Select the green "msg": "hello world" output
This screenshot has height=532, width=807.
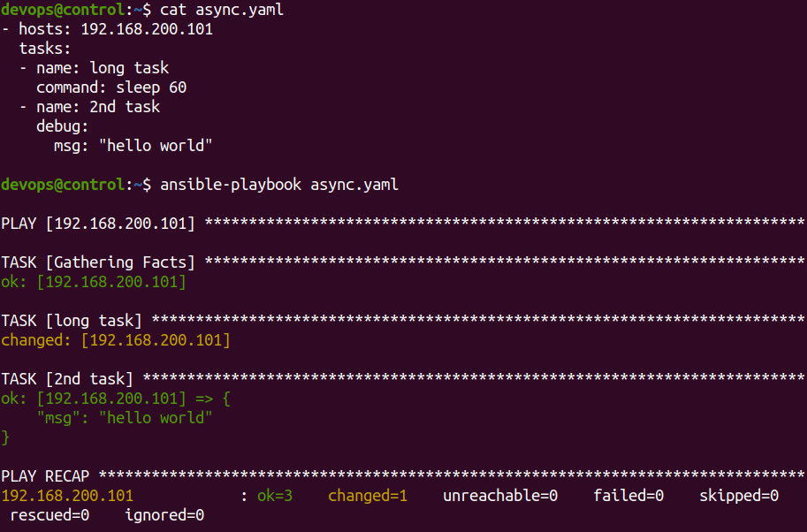[124, 418]
